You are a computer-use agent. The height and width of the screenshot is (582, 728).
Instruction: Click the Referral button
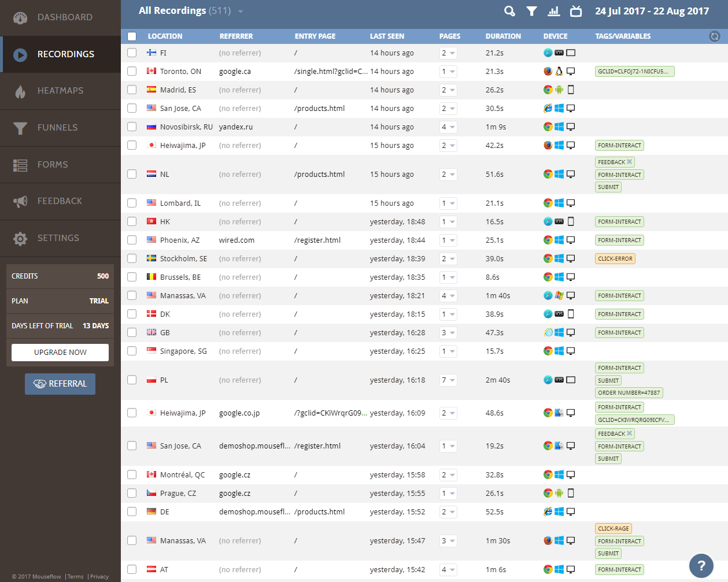60,384
